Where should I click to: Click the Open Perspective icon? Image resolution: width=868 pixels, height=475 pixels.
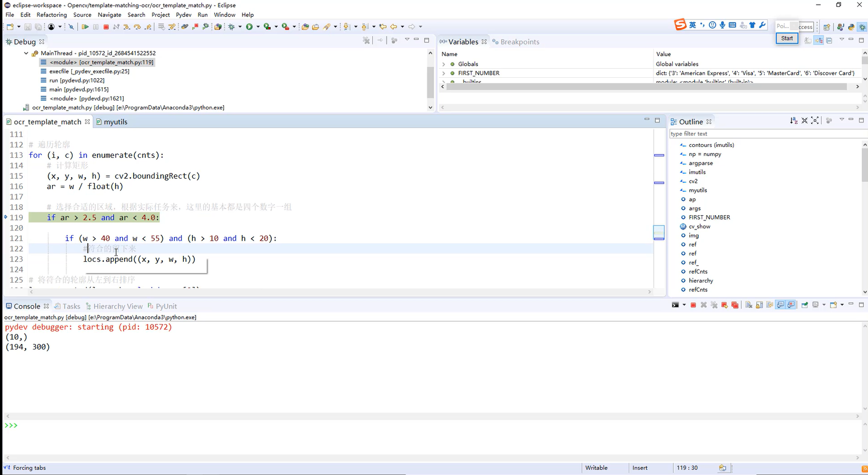(x=827, y=27)
